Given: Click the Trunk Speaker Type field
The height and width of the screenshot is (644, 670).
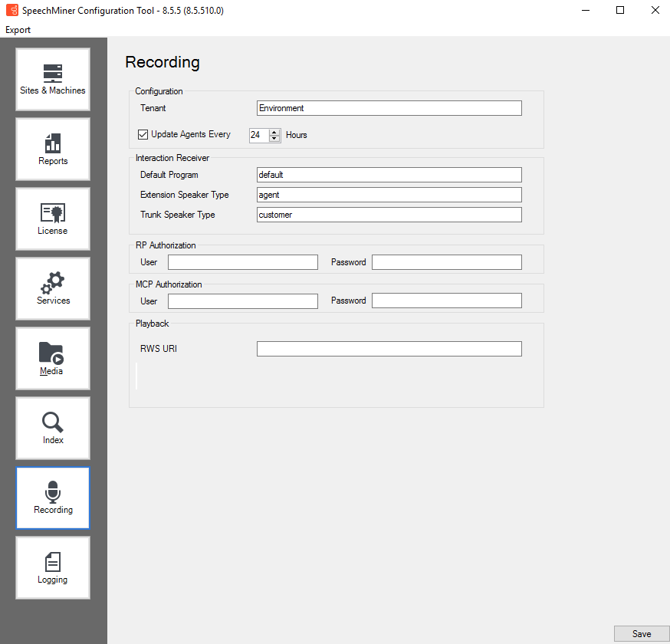Looking at the screenshot, I should 389,215.
